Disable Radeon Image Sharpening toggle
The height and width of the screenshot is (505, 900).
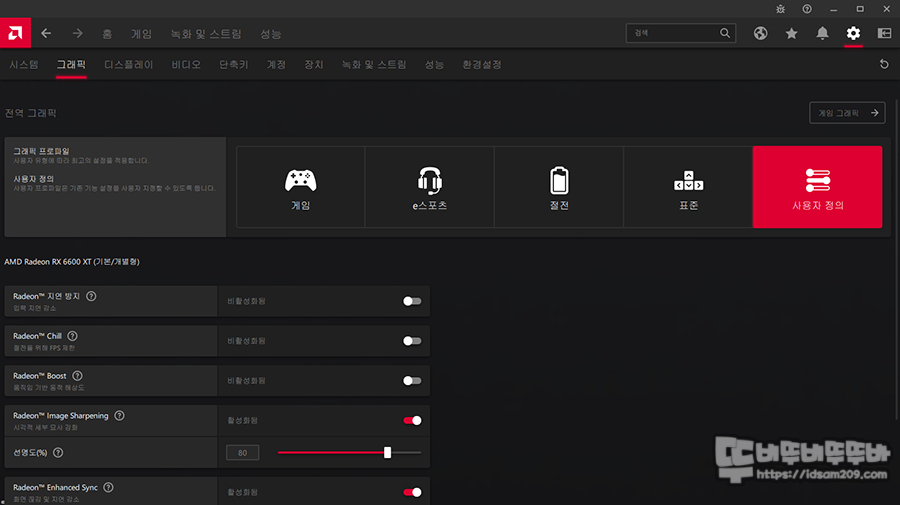coord(412,421)
